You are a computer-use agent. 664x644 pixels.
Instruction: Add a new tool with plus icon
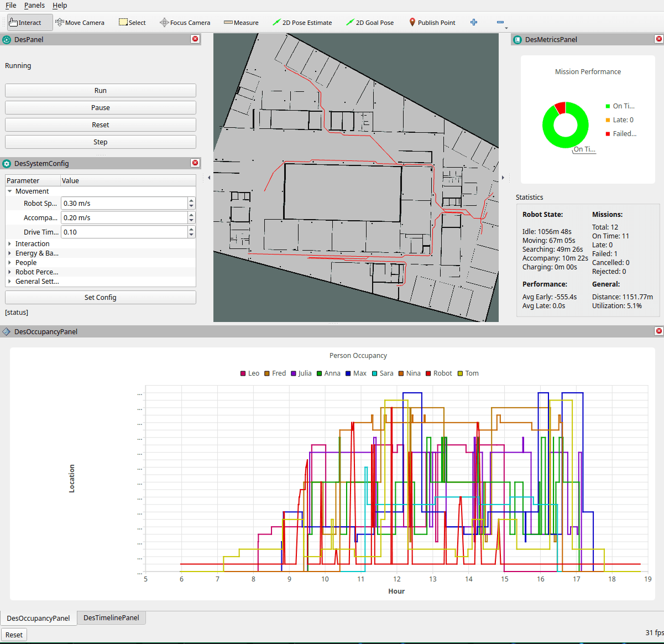474,23
